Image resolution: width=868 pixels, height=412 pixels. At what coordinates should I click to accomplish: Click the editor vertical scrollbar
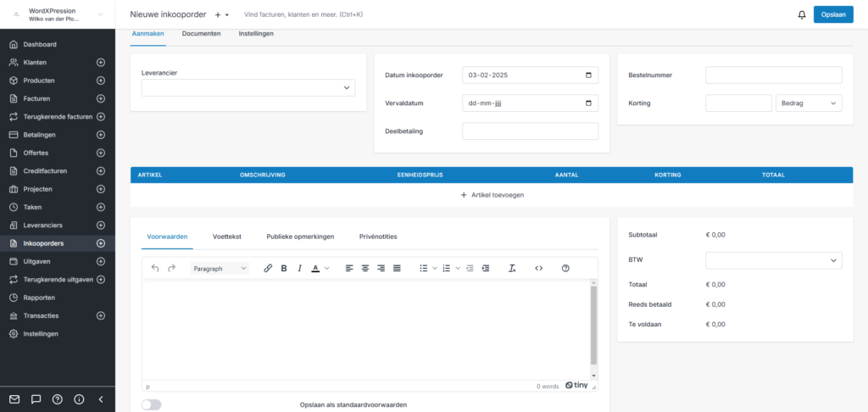(x=593, y=326)
